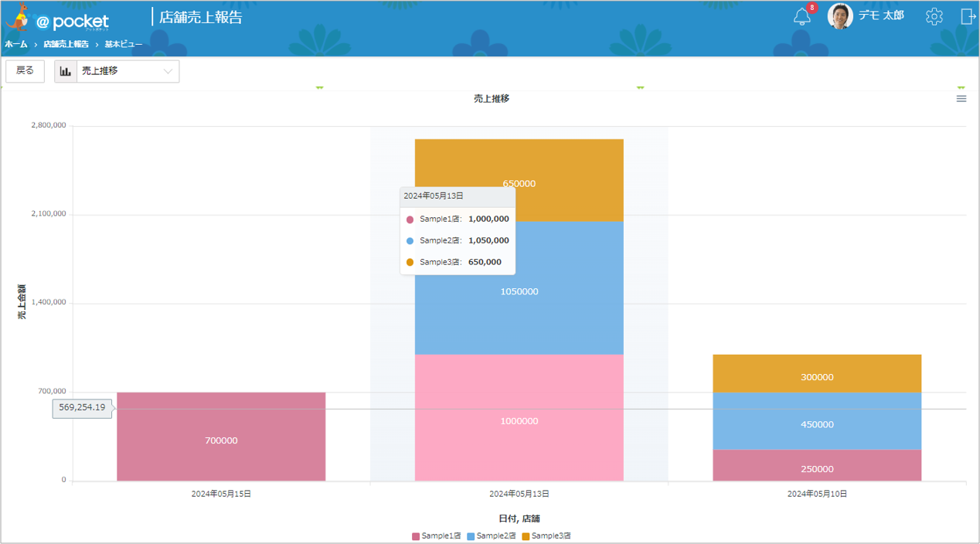This screenshot has width=980, height=544.
Task: Click the orange Sample3店 legend color swatch
Action: coord(526,536)
